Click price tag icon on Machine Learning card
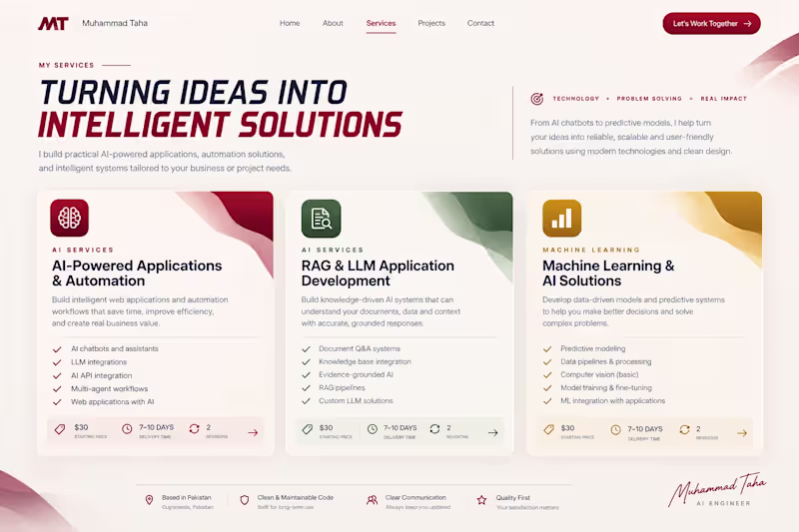Image resolution: width=799 pixels, height=532 pixels. (x=548, y=429)
